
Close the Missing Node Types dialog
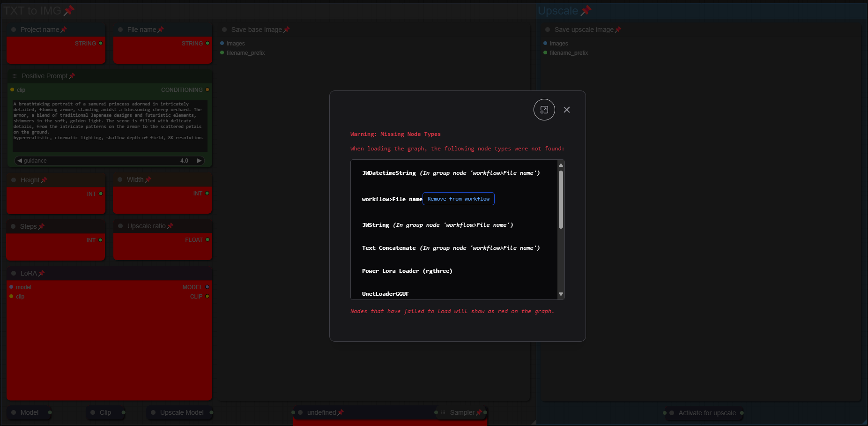pos(567,110)
